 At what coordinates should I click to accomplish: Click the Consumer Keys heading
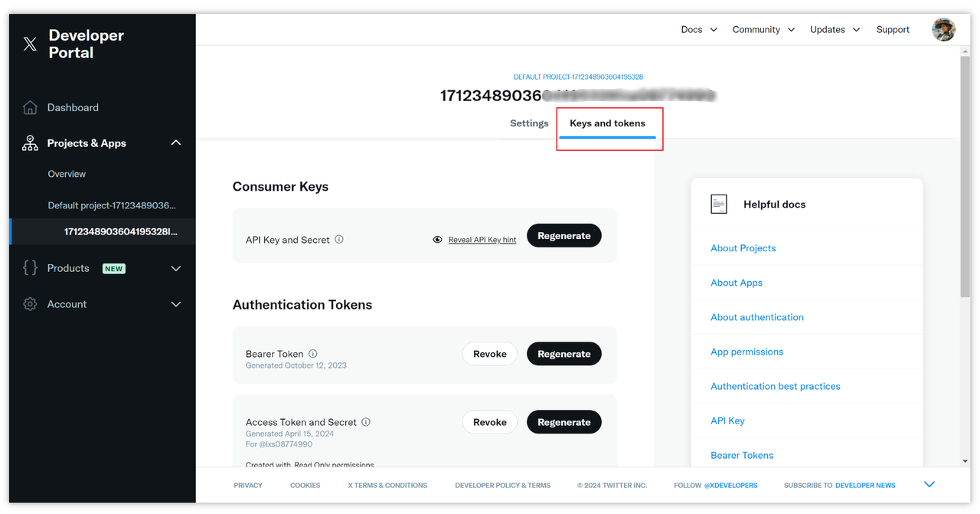click(x=280, y=187)
